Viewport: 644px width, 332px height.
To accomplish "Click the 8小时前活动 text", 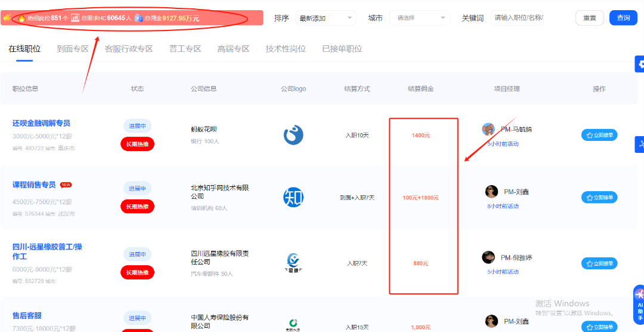I will point(503,206).
